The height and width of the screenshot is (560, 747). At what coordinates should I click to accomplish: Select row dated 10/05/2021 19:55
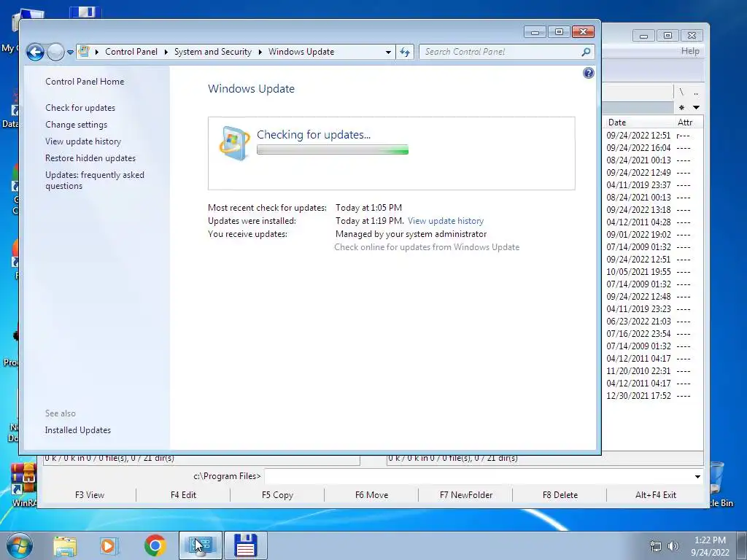tap(649, 272)
